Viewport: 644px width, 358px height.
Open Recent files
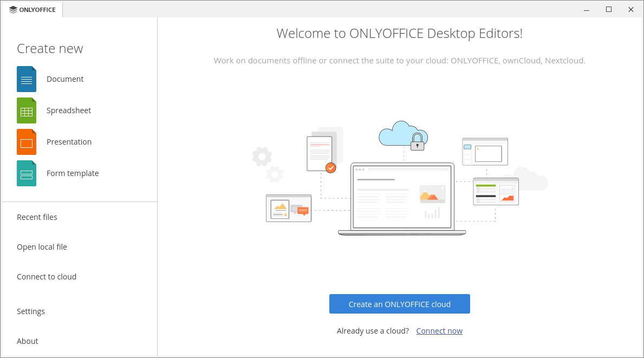click(37, 217)
